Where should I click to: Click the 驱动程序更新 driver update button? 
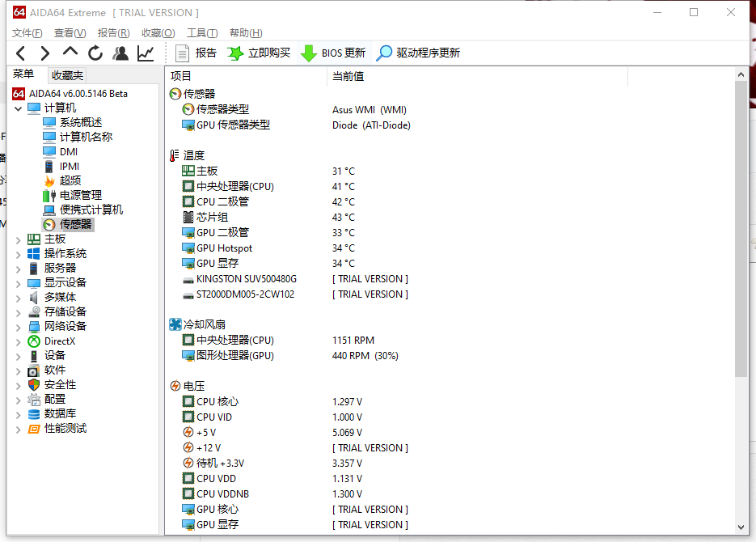click(x=418, y=53)
